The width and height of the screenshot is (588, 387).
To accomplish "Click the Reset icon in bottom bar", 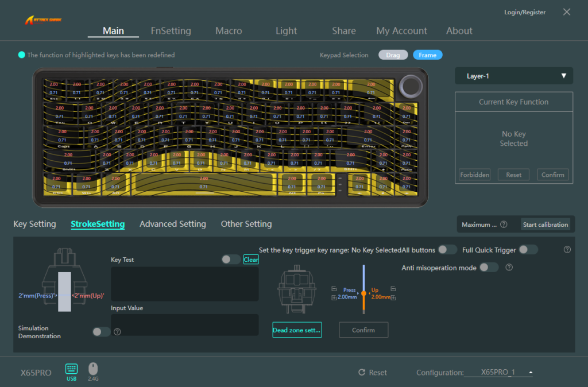I will coord(362,373).
